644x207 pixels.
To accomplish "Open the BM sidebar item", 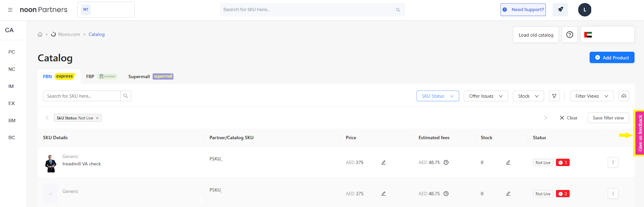I will 12,120.
